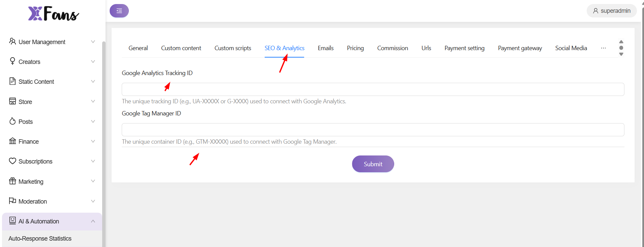644x247 pixels.
Task: Click the Marketing gift icon
Action: pyautogui.click(x=12, y=181)
